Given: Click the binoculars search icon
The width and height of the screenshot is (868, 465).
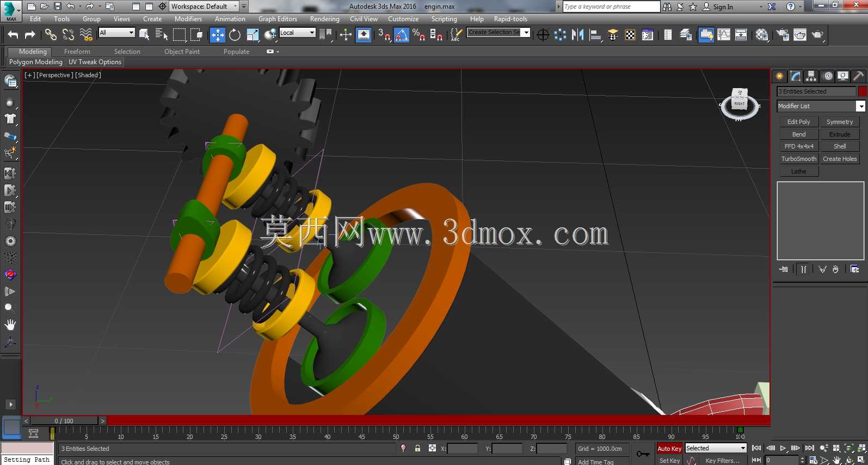Looking at the screenshot, I should point(667,7).
